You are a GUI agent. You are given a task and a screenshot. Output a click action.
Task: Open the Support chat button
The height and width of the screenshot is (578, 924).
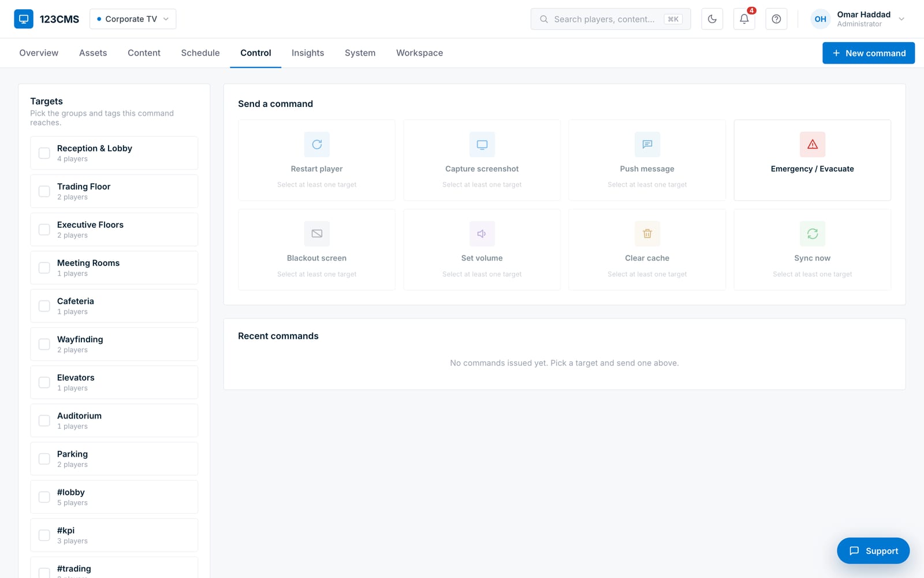tap(873, 551)
